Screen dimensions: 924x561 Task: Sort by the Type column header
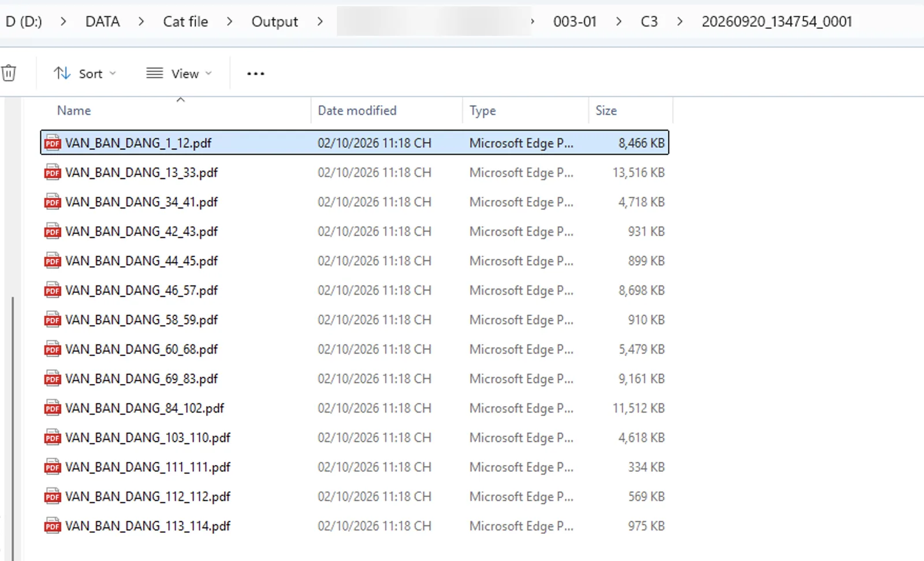[x=482, y=110]
